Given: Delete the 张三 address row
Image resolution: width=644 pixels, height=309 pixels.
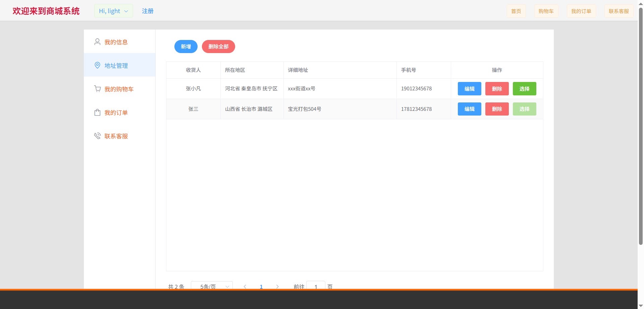Looking at the screenshot, I should click(x=497, y=109).
